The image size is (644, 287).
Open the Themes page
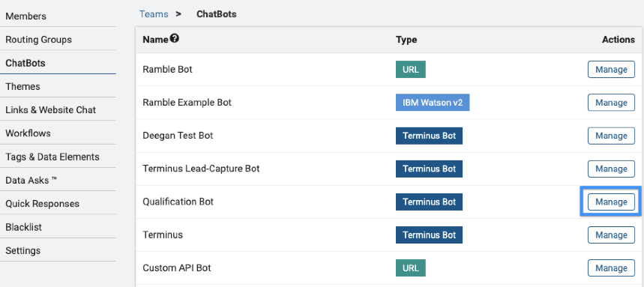22,87
